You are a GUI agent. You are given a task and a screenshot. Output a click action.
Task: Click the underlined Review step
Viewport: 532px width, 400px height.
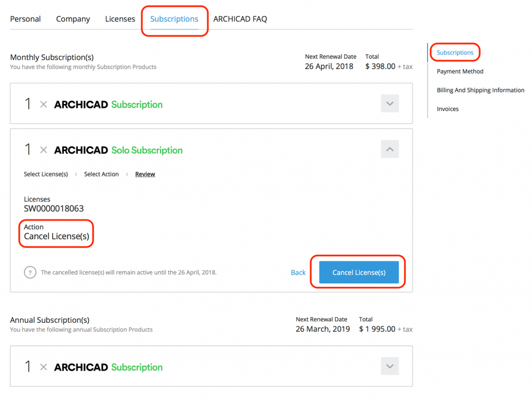(145, 174)
